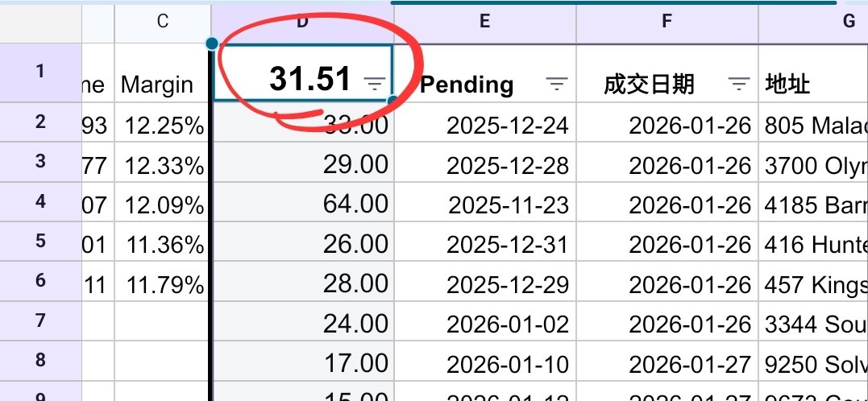This screenshot has width=868, height=401.
Task: Select column C header
Action: tap(163, 22)
